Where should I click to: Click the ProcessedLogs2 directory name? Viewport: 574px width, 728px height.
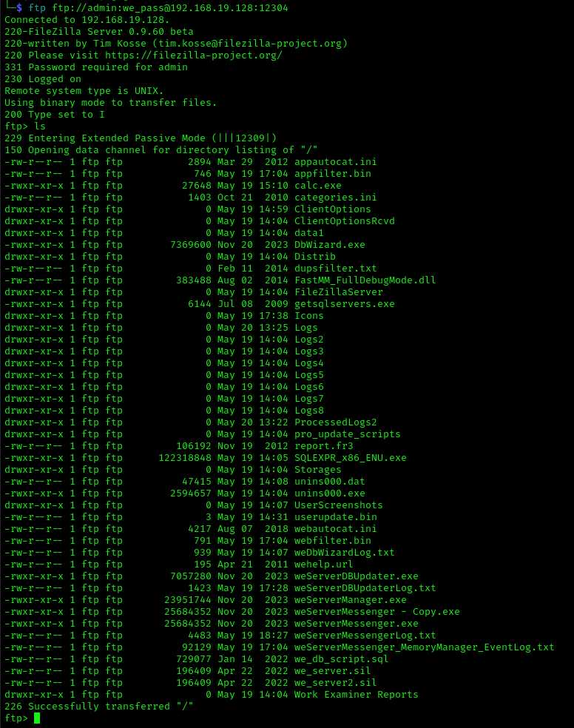point(336,422)
